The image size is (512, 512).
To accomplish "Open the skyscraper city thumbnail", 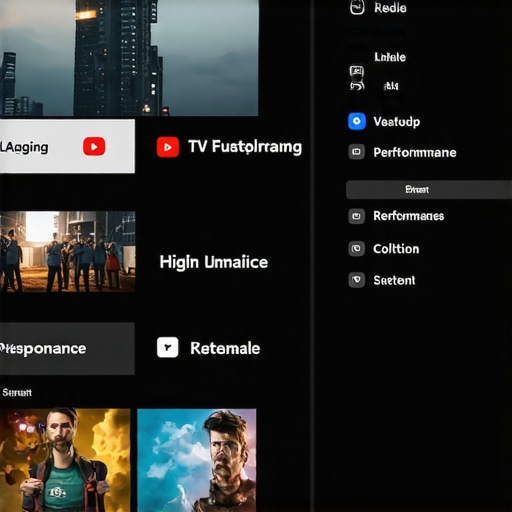I will [x=129, y=58].
